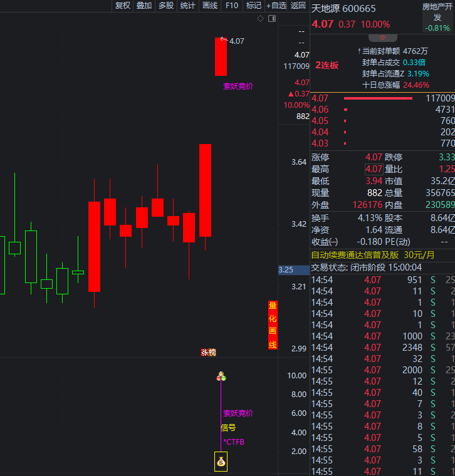Click the 外盘 value 126176
Image resolution: width=455 pixels, height=476 pixels.
[x=367, y=205]
